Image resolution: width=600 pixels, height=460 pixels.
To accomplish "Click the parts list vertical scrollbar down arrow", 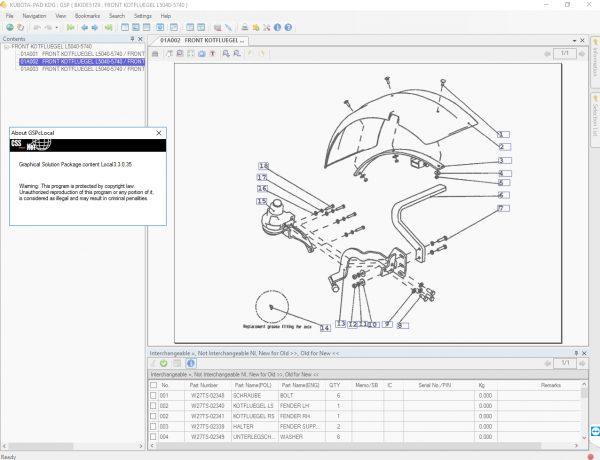I will point(584,437).
